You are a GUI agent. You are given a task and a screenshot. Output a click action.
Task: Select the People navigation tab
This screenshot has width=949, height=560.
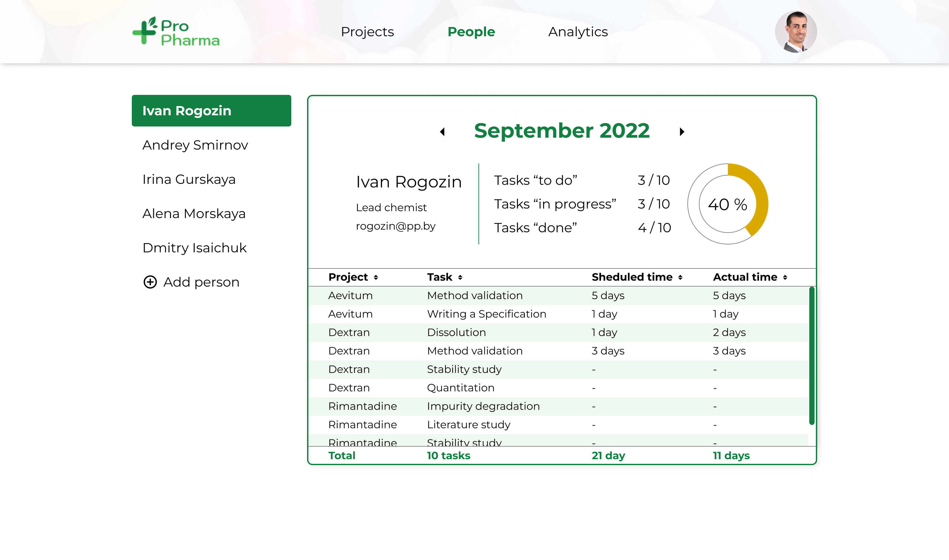click(471, 32)
